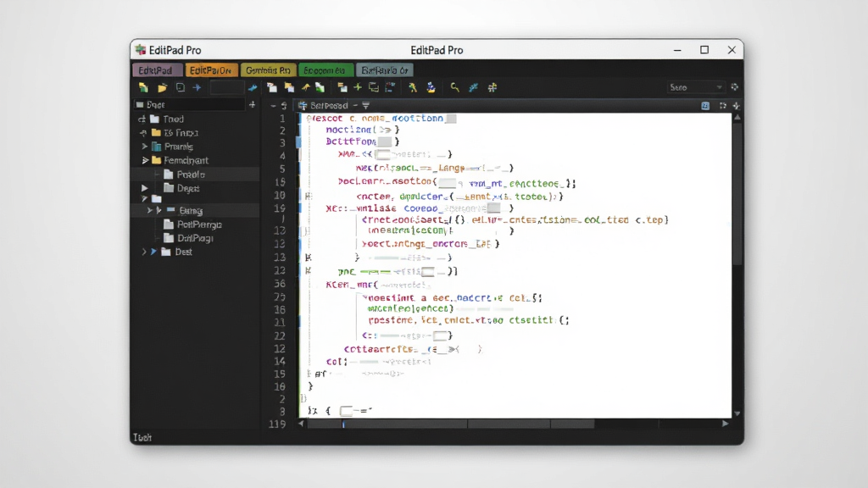Click the orange curved arrow toolbar icon
The image size is (868, 488).
tap(305, 87)
